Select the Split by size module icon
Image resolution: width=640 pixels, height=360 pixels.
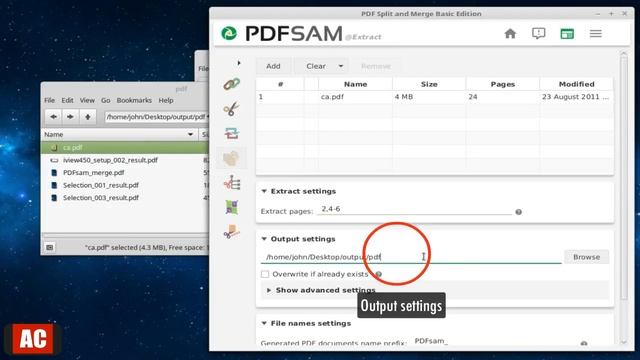tap(231, 232)
